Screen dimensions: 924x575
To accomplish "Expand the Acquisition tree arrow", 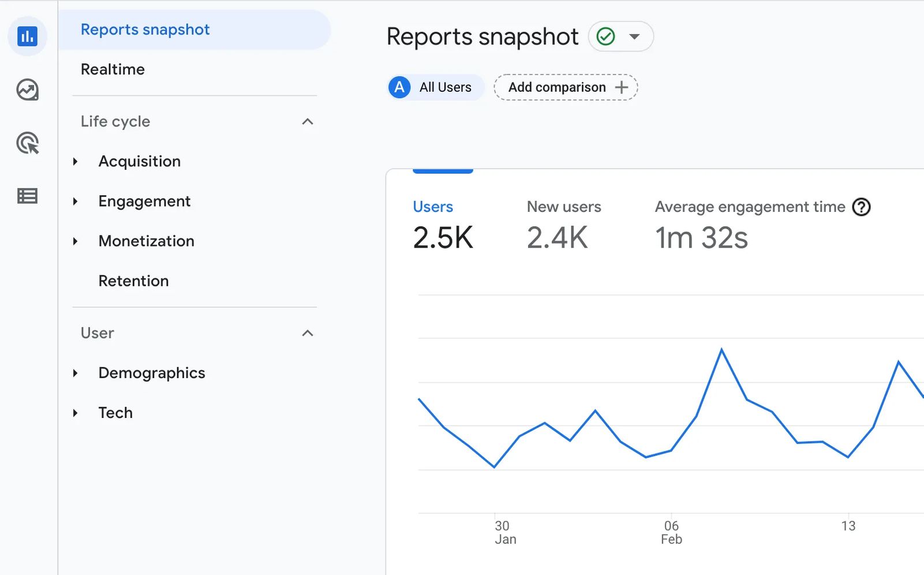I will coord(76,162).
